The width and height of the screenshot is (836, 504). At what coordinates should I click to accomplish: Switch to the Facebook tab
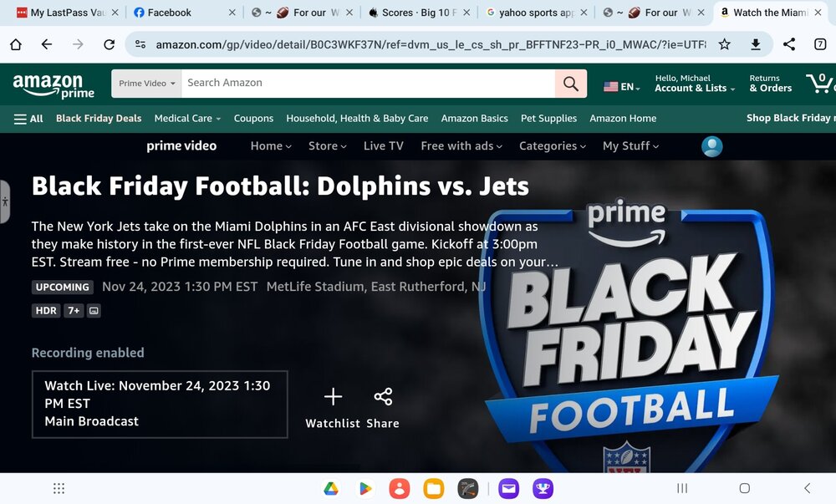click(169, 13)
